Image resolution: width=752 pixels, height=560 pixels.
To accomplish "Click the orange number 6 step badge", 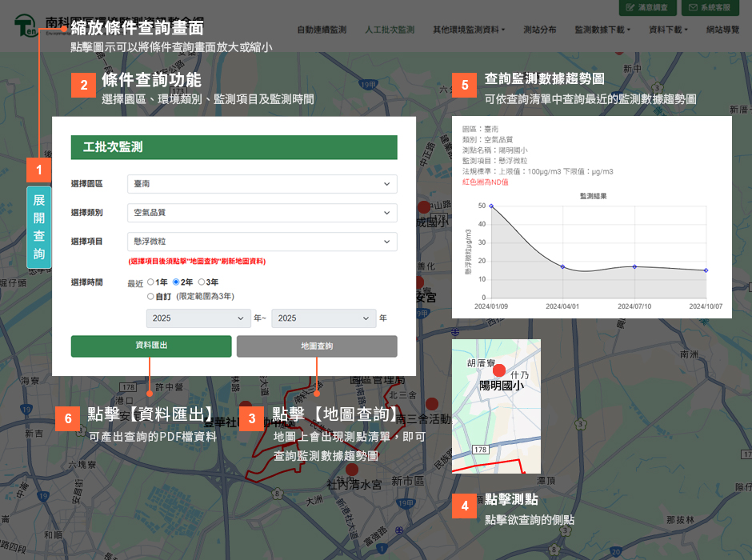I will tap(68, 418).
